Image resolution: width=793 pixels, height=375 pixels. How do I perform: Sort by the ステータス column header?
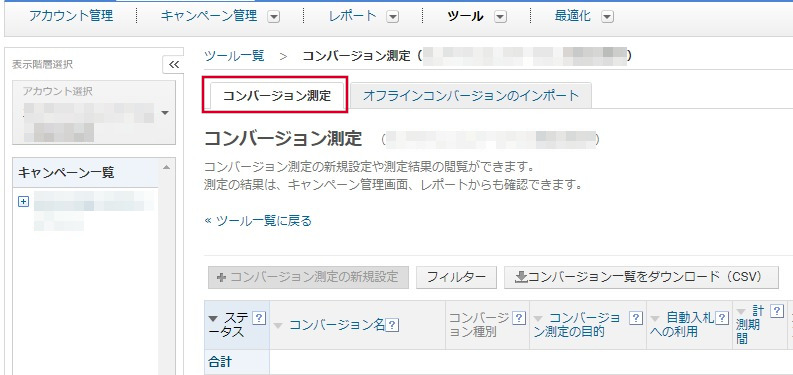click(x=228, y=325)
